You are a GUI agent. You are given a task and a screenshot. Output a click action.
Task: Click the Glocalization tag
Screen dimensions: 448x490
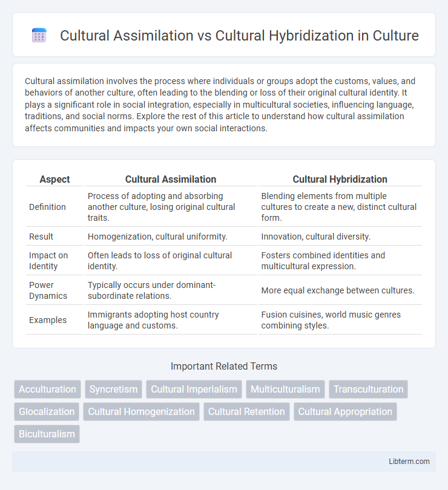(47, 411)
